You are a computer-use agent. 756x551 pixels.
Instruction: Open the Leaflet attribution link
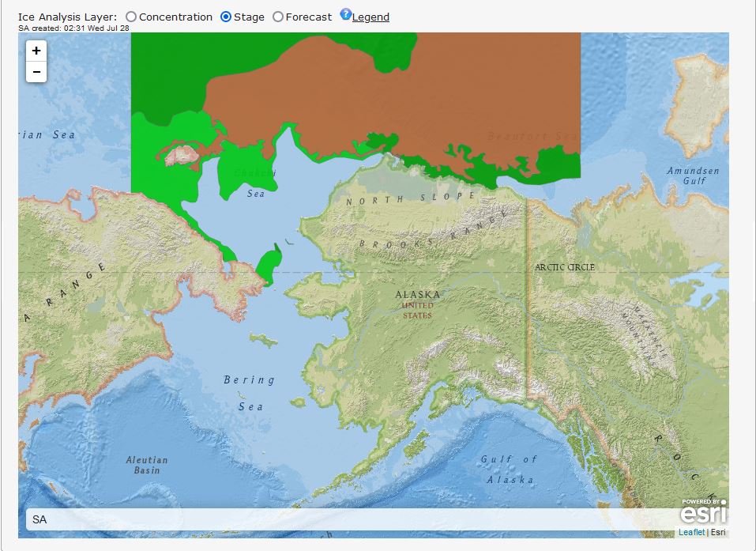(x=691, y=532)
